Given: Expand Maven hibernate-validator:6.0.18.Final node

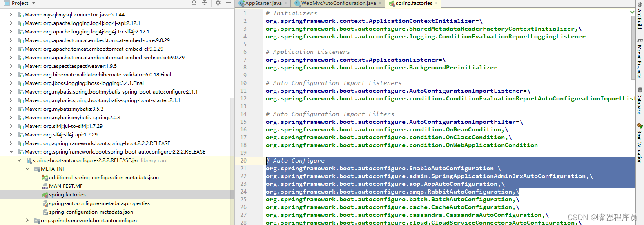Looking at the screenshot, I should pyautogui.click(x=11, y=74).
